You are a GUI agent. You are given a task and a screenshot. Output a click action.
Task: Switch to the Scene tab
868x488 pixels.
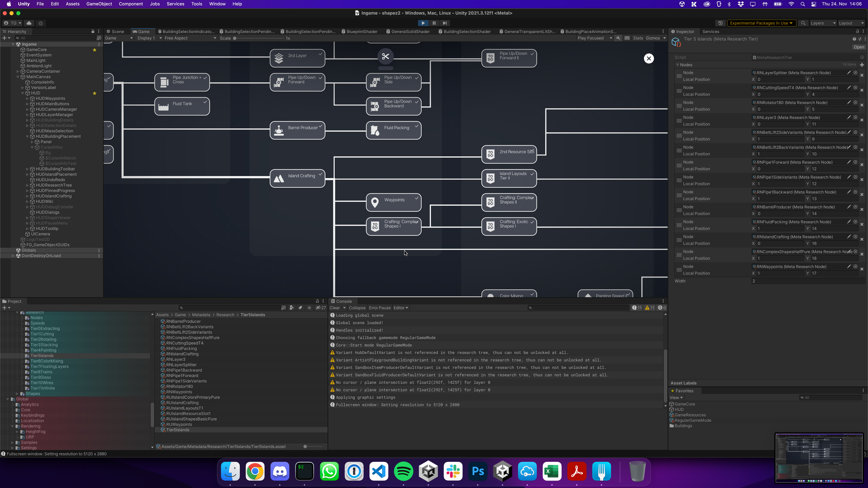pos(116,31)
